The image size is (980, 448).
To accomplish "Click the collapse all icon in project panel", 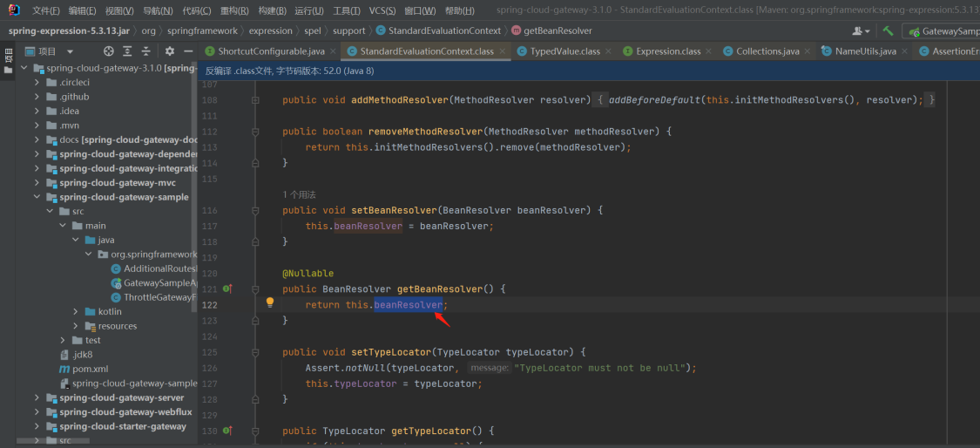I will [x=146, y=51].
